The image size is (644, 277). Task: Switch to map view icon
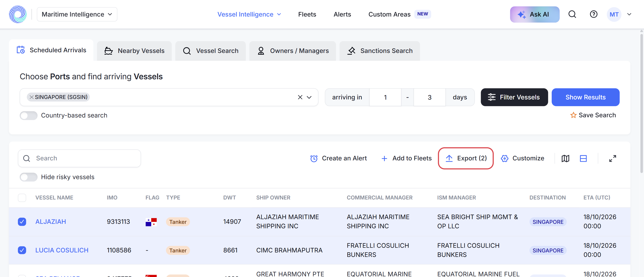[x=565, y=158]
